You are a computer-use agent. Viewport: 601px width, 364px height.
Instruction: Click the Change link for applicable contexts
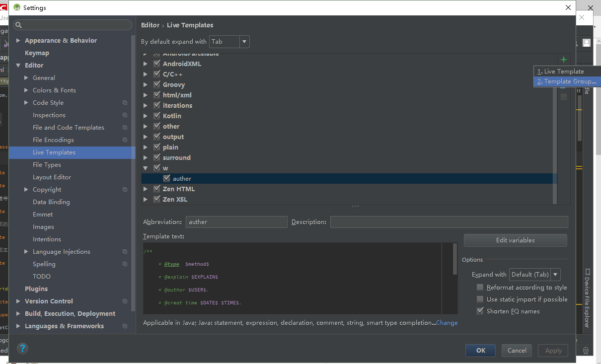coord(447,323)
